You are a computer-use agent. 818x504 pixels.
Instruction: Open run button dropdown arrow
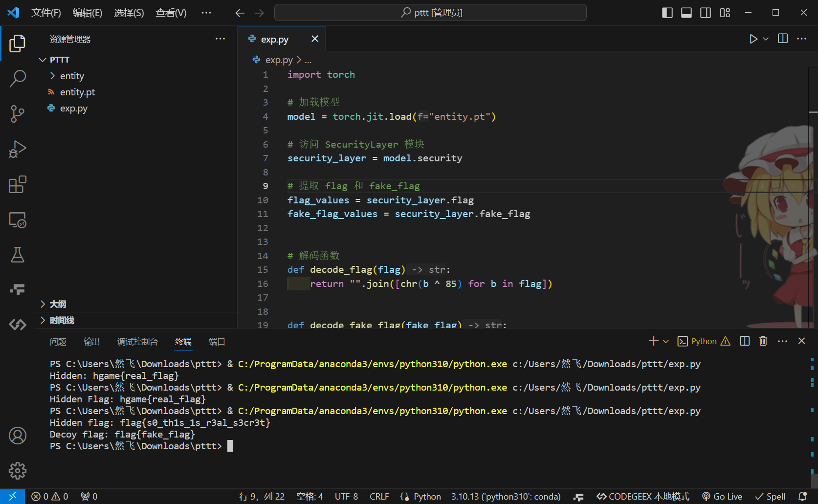766,39
